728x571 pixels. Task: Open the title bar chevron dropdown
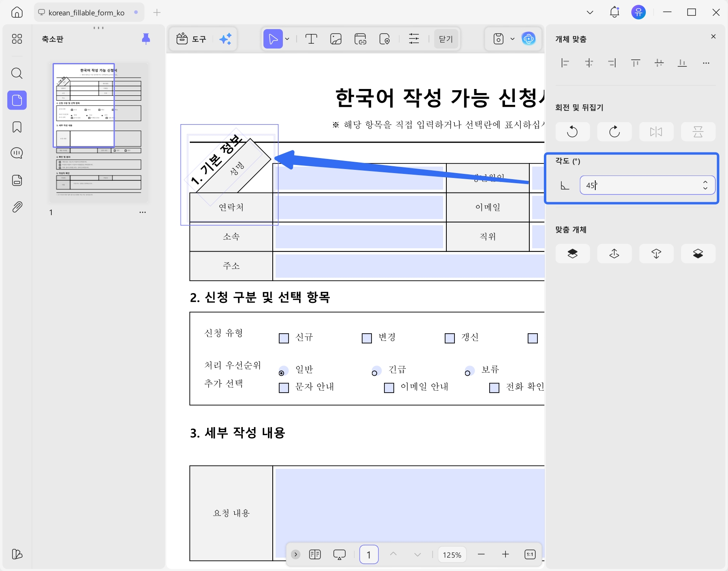click(x=590, y=13)
